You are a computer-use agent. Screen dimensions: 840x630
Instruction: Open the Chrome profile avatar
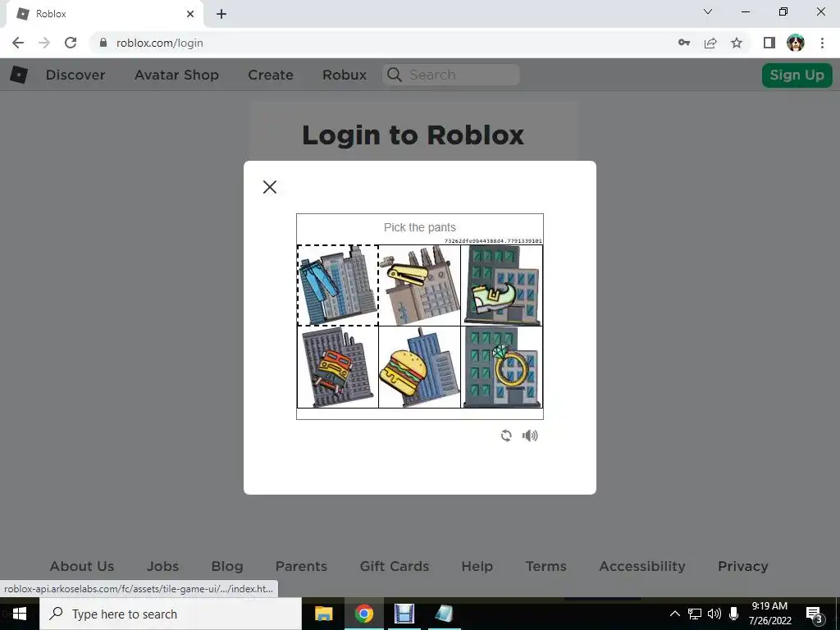[x=796, y=43]
